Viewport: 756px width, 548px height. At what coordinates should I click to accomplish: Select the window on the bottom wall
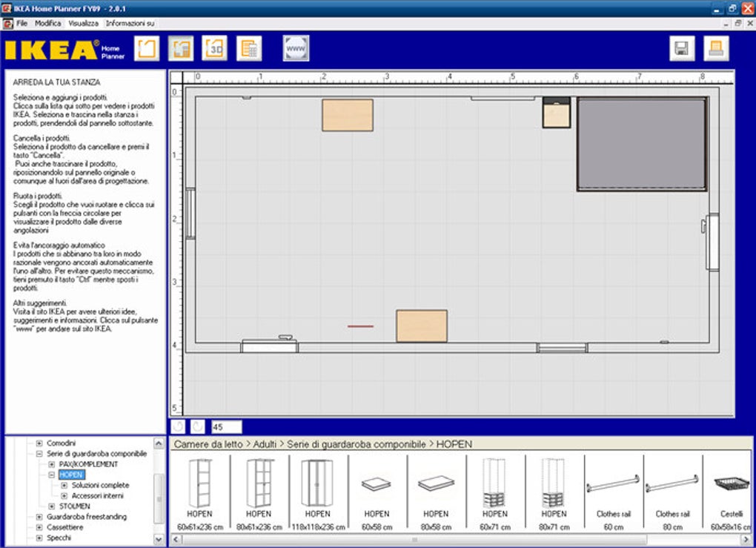tap(562, 348)
